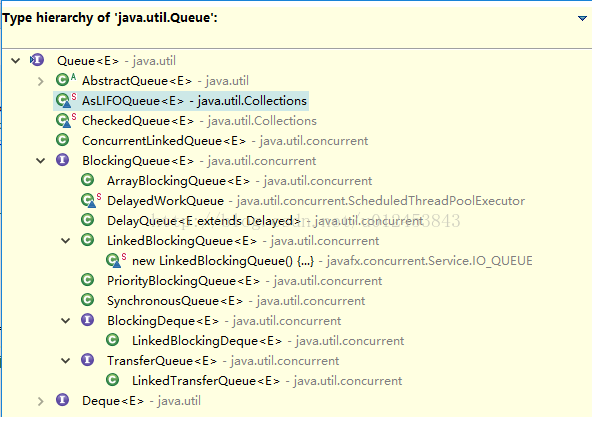Click the CheckedQueue static class icon
The width and height of the screenshot is (592, 421).
coord(66,120)
